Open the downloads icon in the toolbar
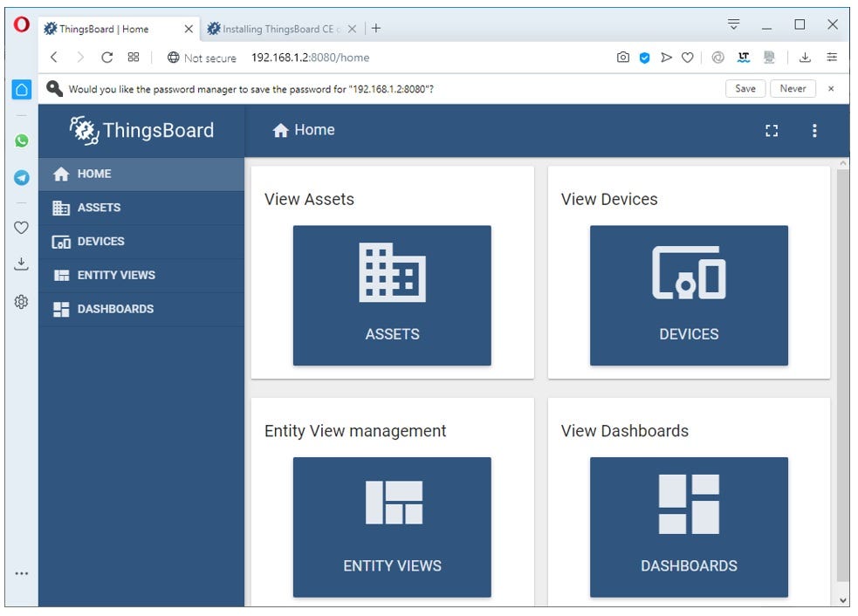The height and width of the screenshot is (616, 858). tap(805, 57)
